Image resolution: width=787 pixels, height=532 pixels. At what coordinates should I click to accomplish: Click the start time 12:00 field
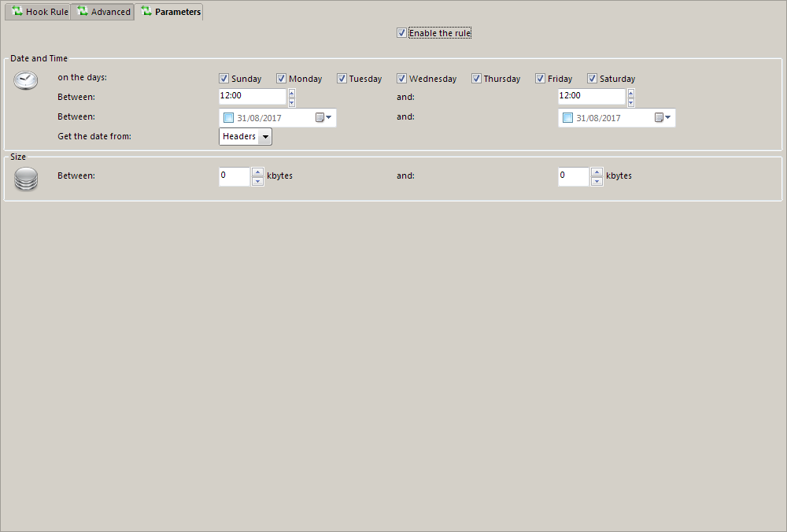coord(252,96)
